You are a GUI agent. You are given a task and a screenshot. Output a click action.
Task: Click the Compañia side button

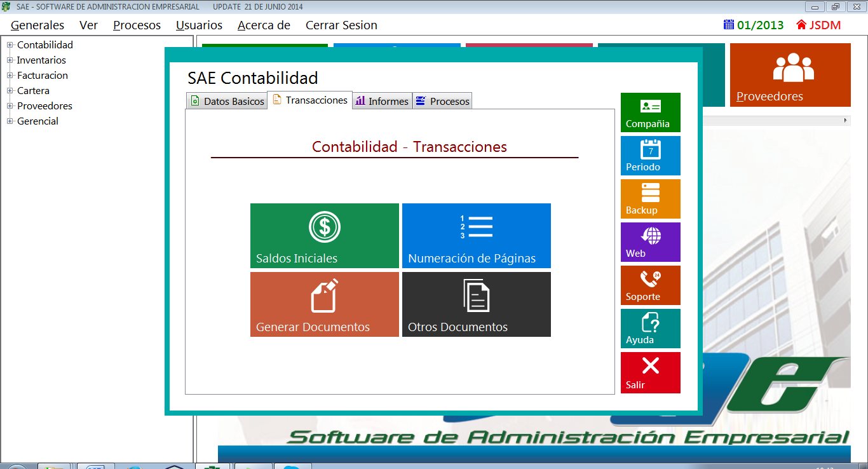pos(651,112)
